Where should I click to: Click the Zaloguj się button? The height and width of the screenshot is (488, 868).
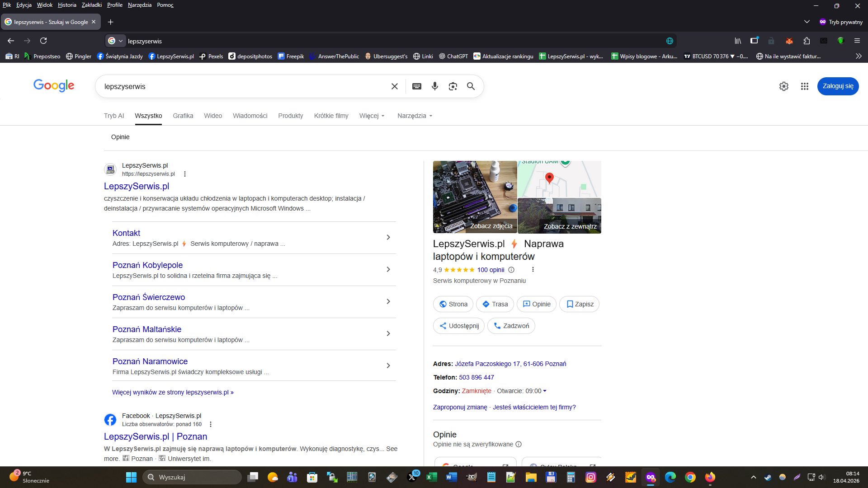(837, 86)
